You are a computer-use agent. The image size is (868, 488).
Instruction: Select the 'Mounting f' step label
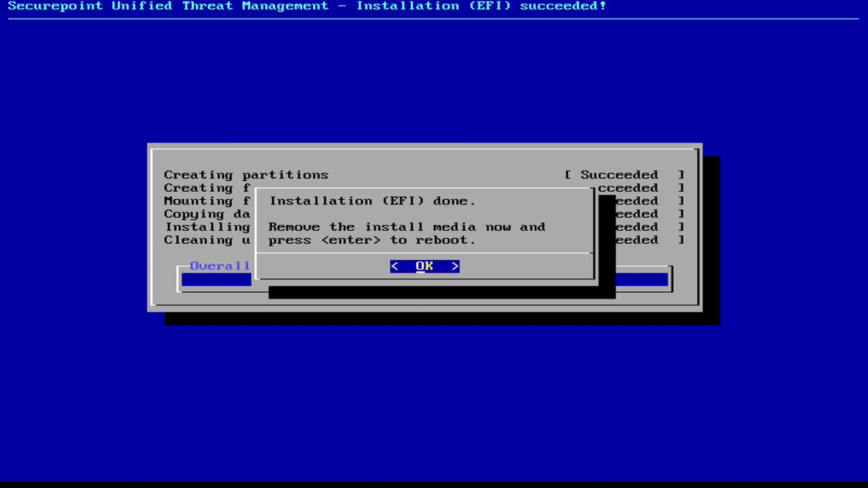207,201
